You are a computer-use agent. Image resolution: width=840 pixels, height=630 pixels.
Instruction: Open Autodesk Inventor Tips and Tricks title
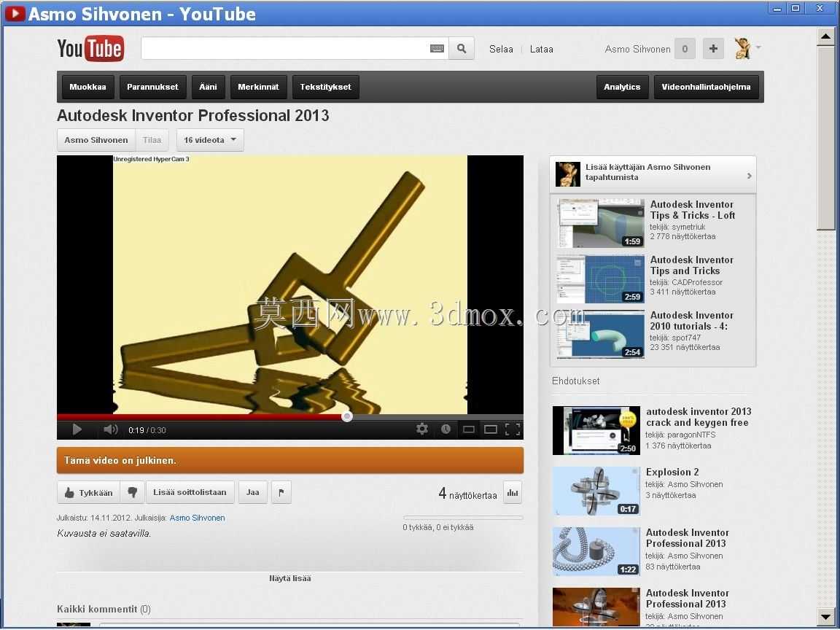(x=691, y=265)
